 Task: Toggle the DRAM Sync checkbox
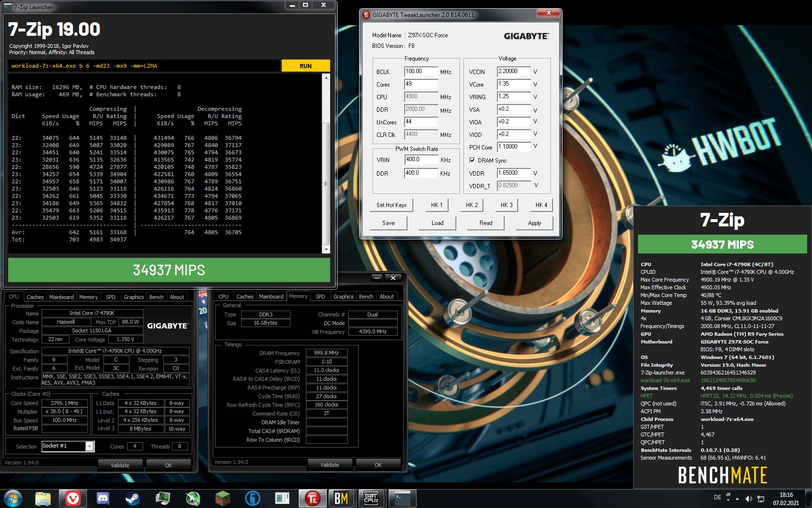[472, 160]
